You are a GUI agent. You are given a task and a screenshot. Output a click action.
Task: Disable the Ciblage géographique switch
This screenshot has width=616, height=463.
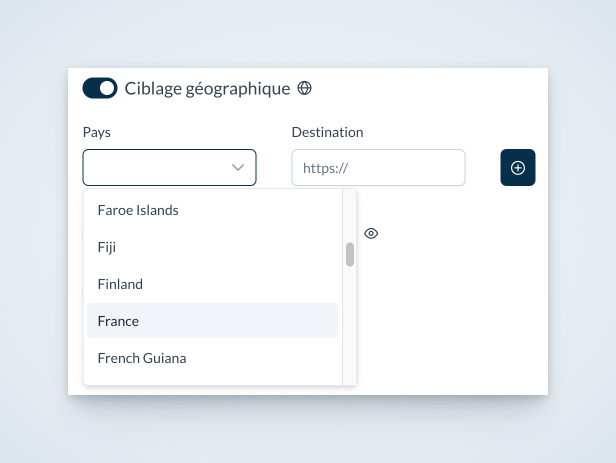[x=100, y=88]
